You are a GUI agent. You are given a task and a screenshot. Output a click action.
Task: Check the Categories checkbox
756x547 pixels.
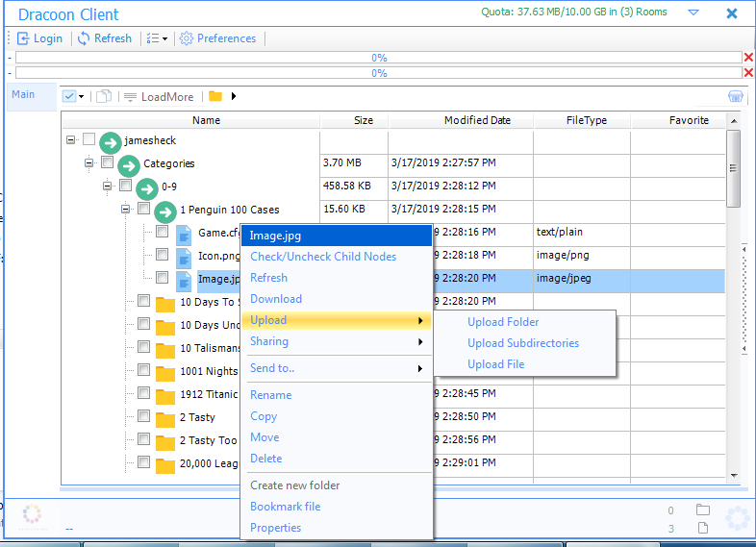coord(107,162)
